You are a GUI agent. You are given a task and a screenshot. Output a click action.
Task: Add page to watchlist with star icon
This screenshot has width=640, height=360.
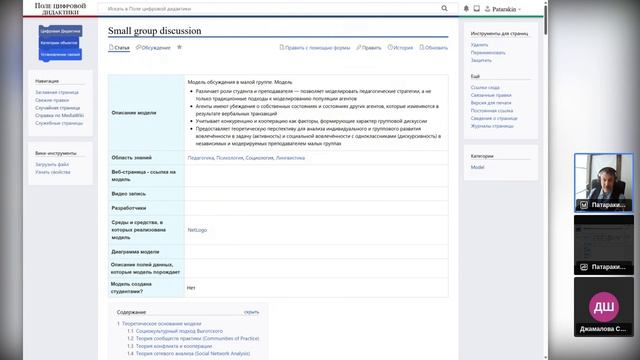179,47
